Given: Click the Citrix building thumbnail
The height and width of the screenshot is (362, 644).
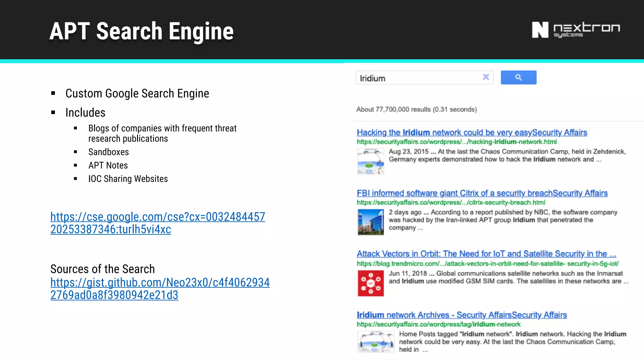Looking at the screenshot, I should (x=371, y=222).
